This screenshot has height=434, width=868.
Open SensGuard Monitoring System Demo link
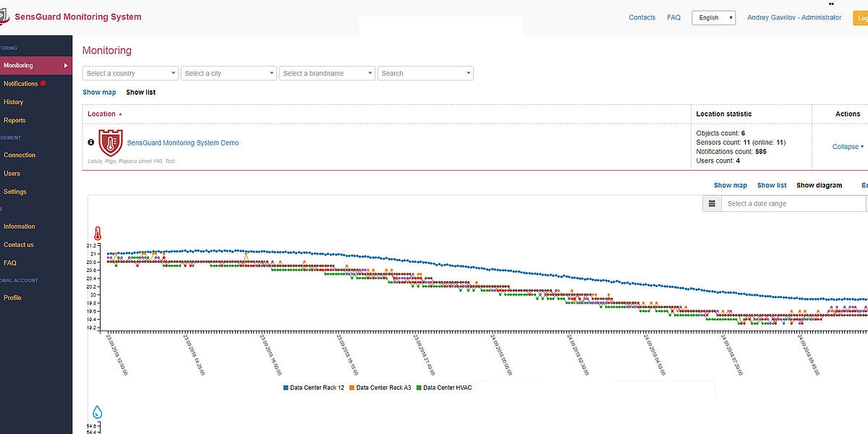[x=182, y=143]
